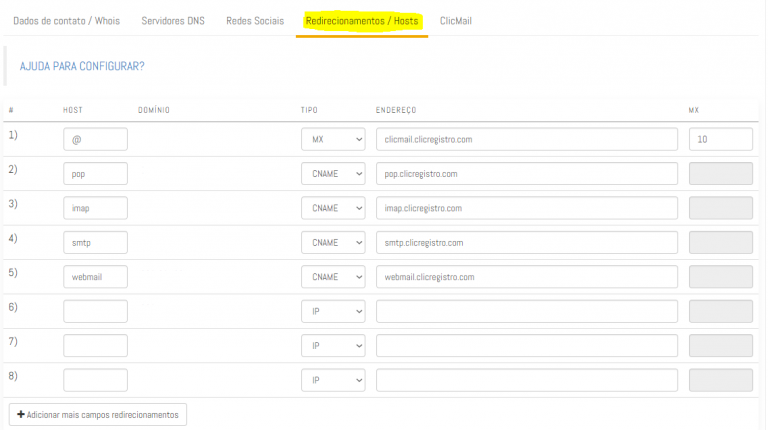Open the IP type dropdown in row 6

333,311
